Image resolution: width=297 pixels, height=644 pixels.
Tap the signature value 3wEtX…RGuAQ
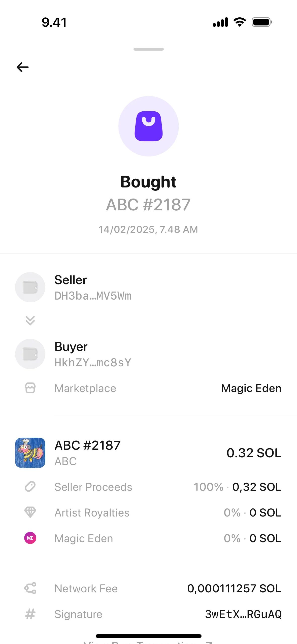(x=243, y=614)
